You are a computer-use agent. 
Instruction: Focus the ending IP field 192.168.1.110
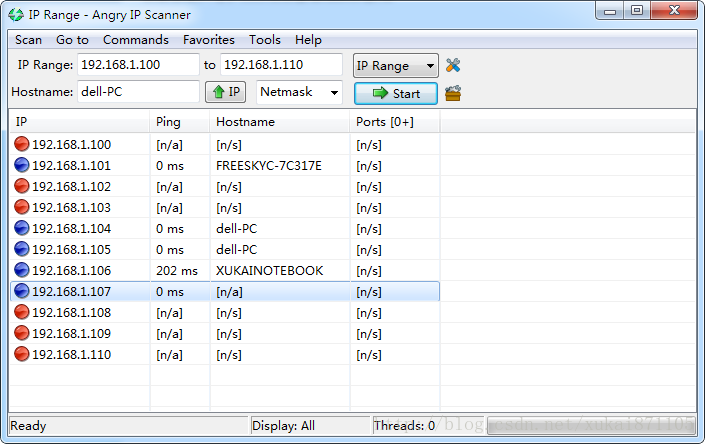[281, 65]
